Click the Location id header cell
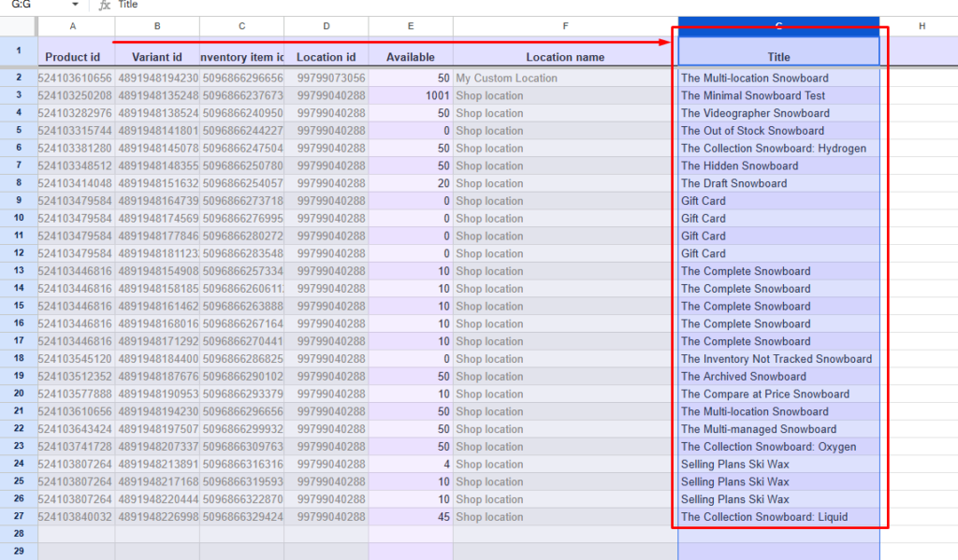This screenshot has height=560, width=958. click(x=327, y=51)
